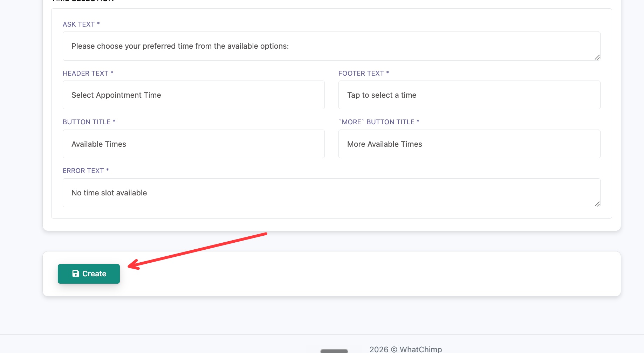Click the BUTTON TITLE label
Image resolution: width=644 pixels, height=353 pixels.
coord(89,122)
